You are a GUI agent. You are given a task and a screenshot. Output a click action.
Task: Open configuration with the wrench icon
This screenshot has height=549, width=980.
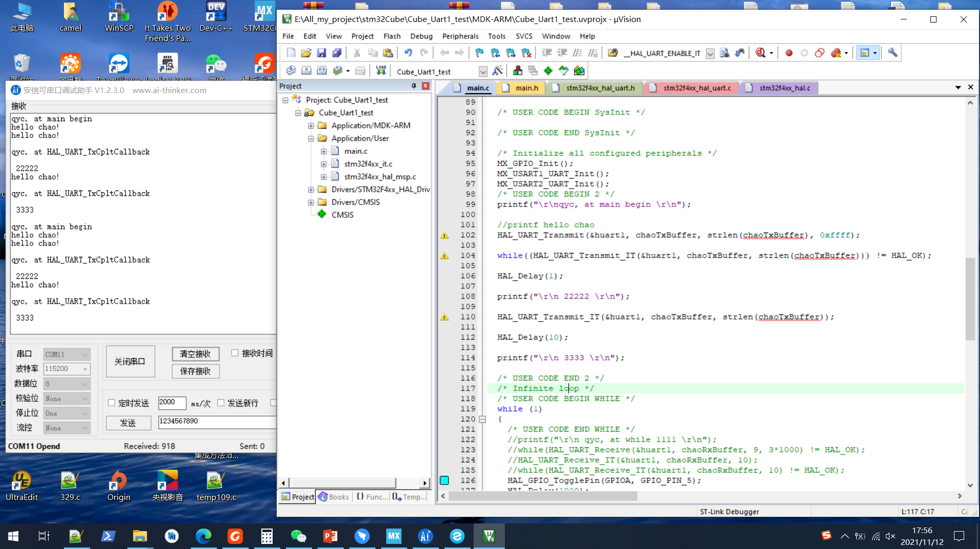tap(893, 53)
